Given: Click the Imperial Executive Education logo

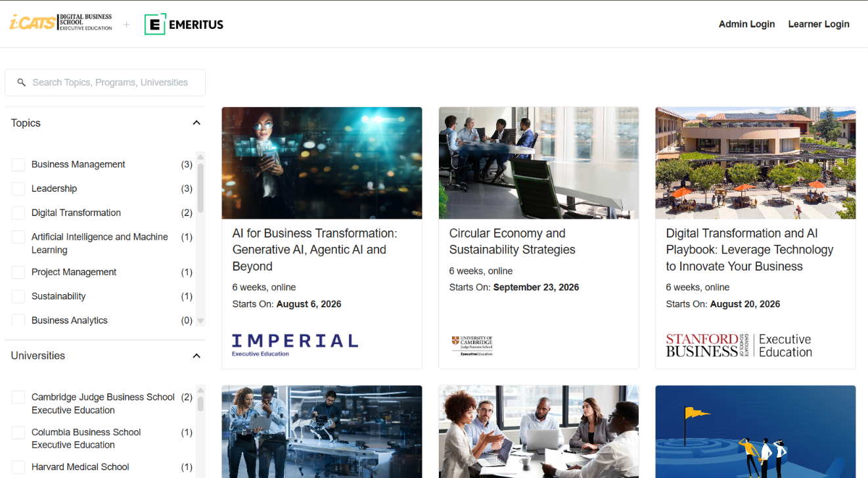Looking at the screenshot, I should click(x=295, y=345).
